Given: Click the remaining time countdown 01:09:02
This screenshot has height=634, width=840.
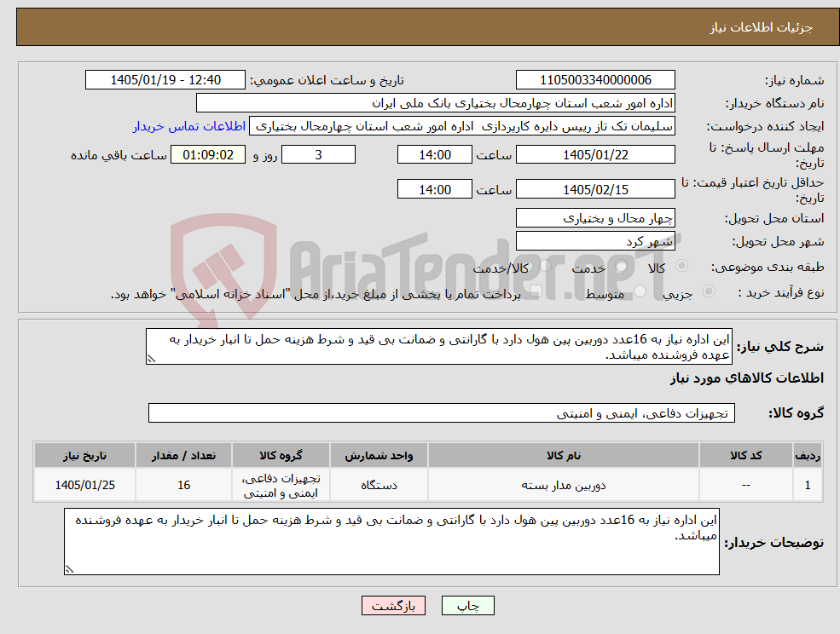Looking at the screenshot, I should click(x=208, y=155).
